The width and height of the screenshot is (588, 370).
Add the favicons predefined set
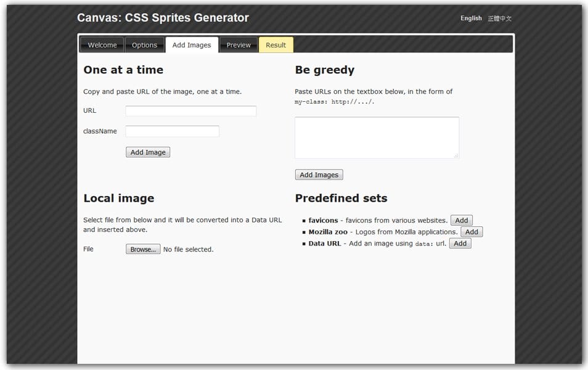tap(462, 220)
